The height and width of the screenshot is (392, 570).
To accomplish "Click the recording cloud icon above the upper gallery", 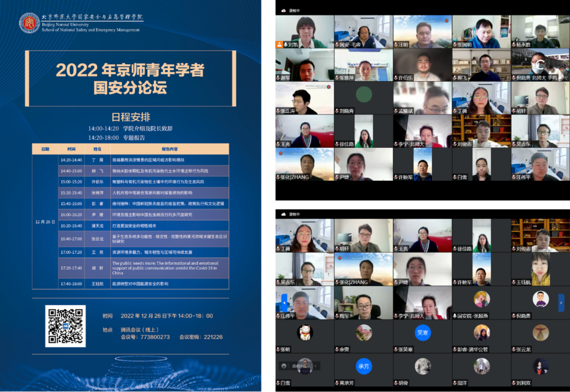I will click(x=283, y=11).
